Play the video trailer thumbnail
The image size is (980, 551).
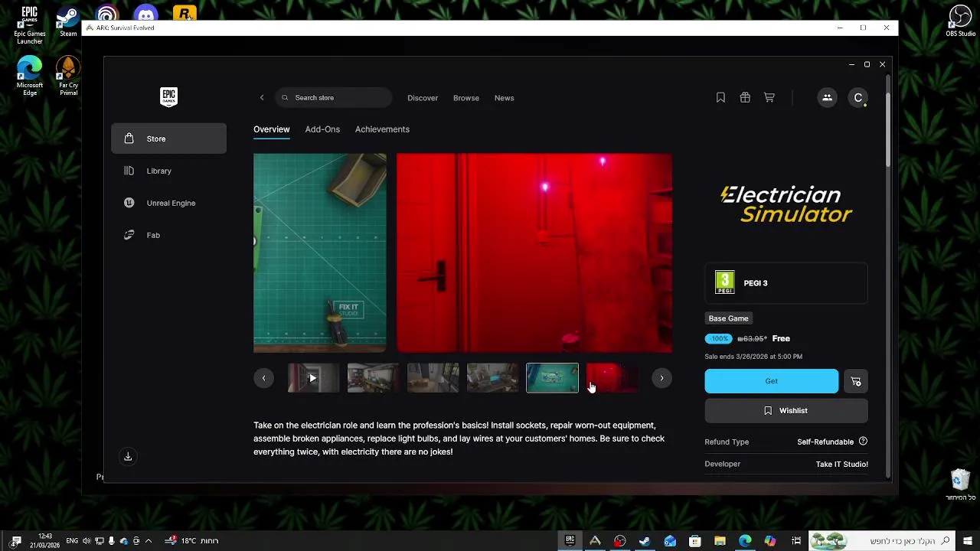[313, 378]
